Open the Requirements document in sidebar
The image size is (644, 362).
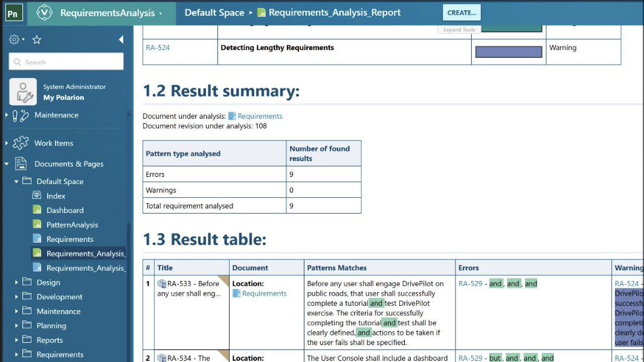coord(70,239)
